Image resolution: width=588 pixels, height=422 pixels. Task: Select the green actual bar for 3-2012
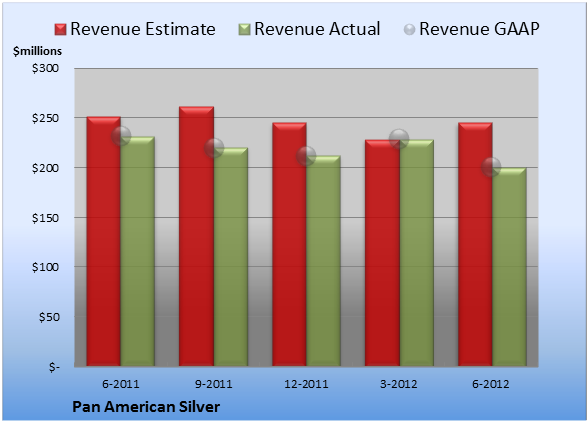417,253
